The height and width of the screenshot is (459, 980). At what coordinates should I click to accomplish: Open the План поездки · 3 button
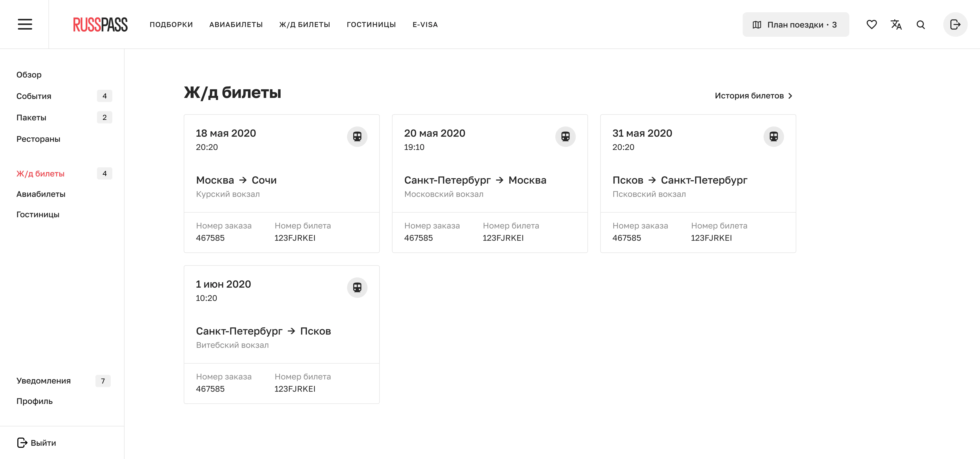[796, 25]
